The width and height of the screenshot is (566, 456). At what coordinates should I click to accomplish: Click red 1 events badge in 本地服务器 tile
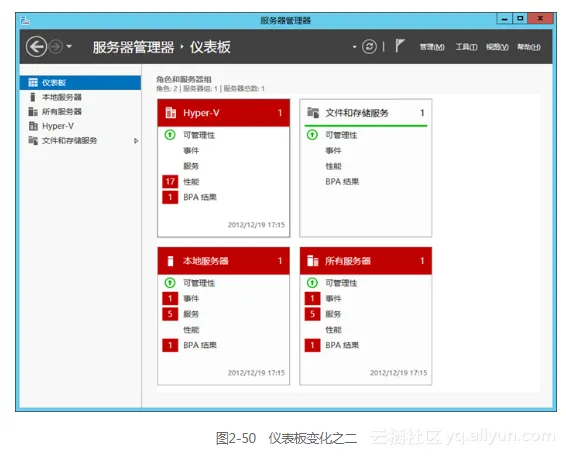(x=170, y=299)
